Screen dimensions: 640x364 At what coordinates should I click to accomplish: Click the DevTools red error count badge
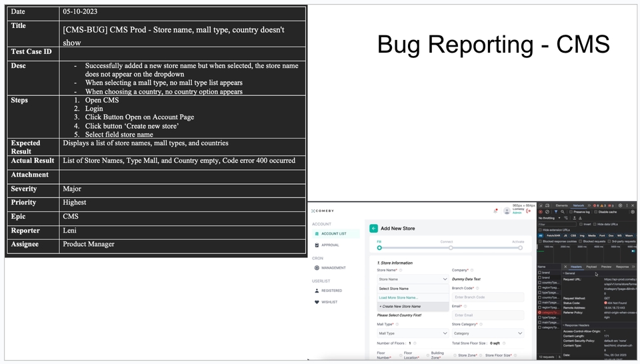pos(595,206)
